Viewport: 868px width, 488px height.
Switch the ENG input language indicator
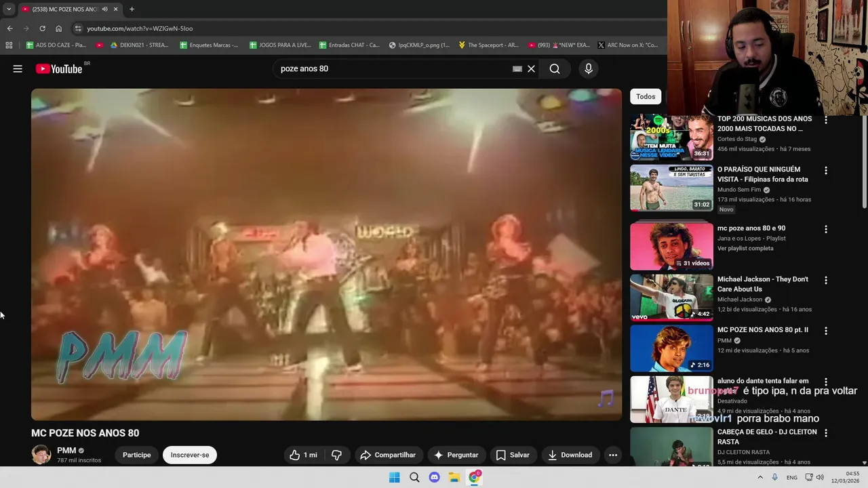pyautogui.click(x=792, y=477)
